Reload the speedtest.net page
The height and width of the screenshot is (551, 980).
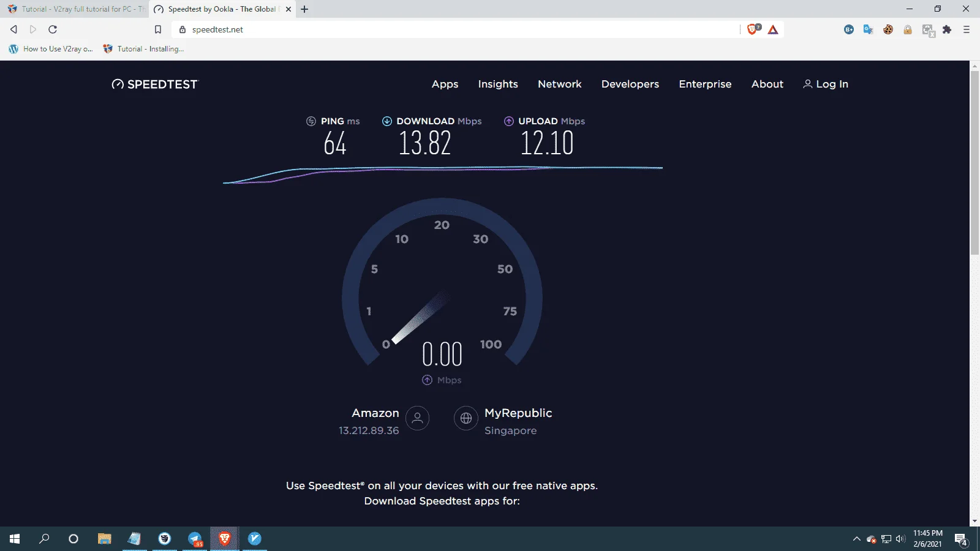click(x=53, y=29)
